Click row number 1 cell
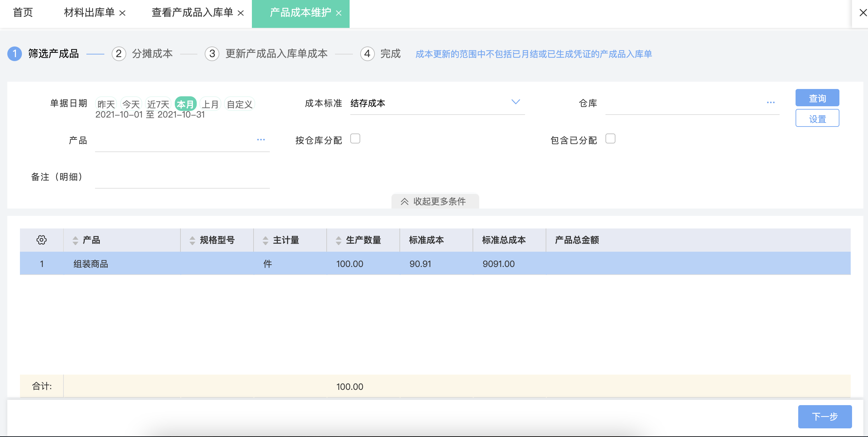868x437 pixels. tap(42, 264)
